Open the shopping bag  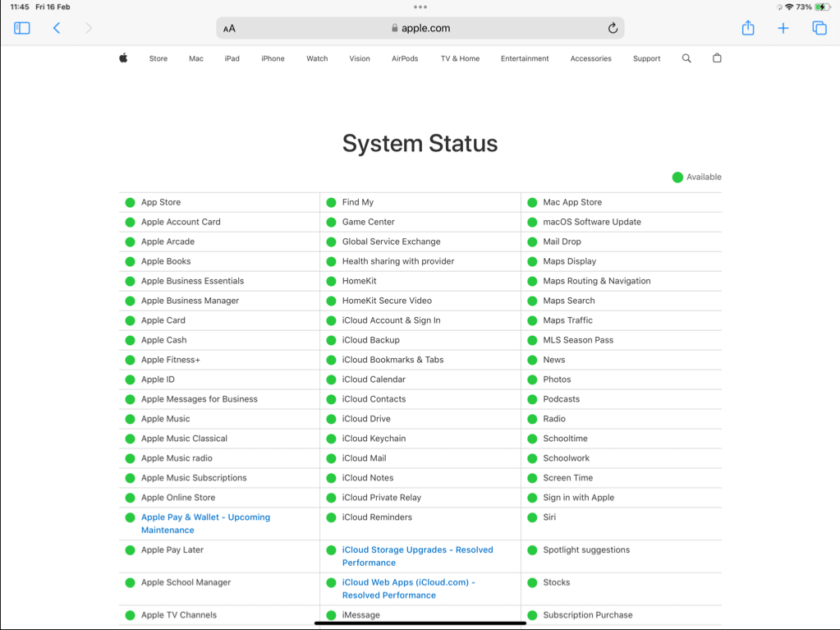717,57
